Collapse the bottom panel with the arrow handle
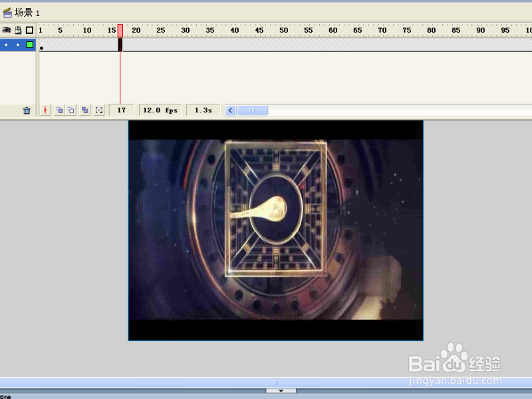This screenshot has height=399, width=532. pos(281,391)
